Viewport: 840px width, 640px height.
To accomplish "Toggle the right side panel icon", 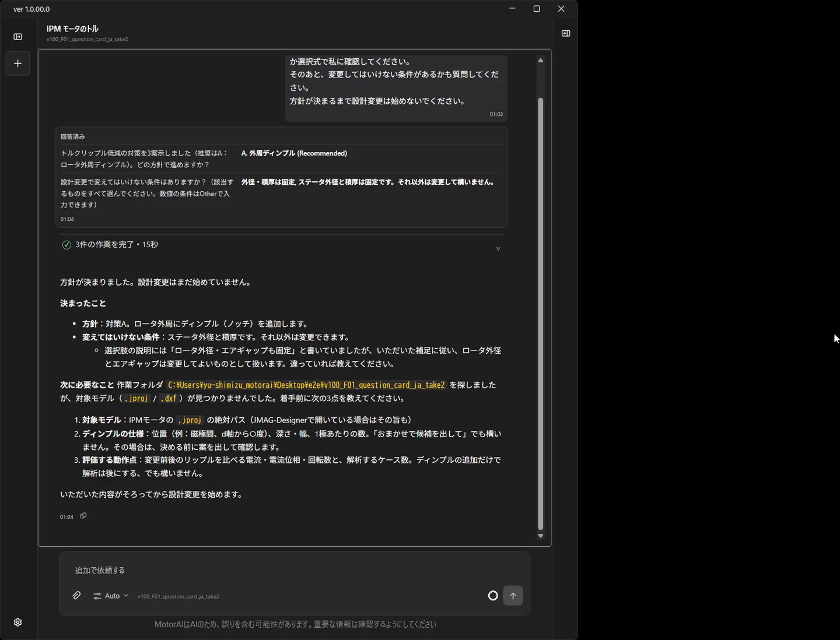I will click(x=566, y=34).
